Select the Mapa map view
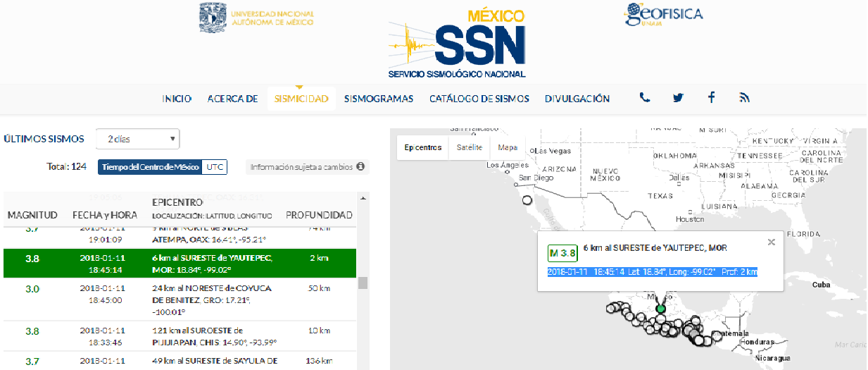Image resolution: width=868 pixels, height=370 pixels. click(x=507, y=147)
